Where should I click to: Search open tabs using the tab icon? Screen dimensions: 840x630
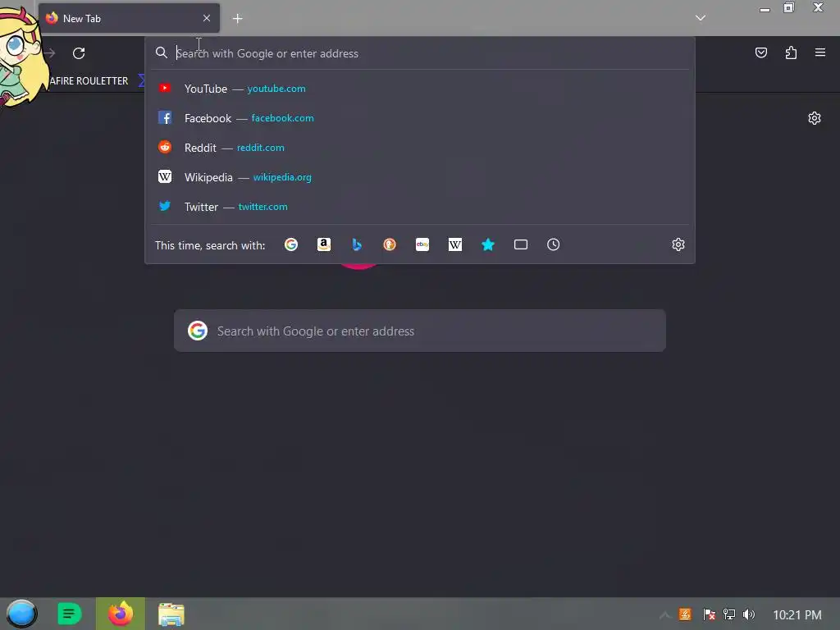521,244
